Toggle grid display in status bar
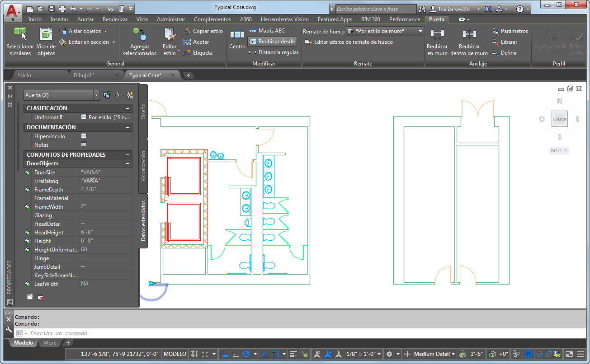Image resolution: width=590 pixels, height=364 pixels. click(194, 354)
